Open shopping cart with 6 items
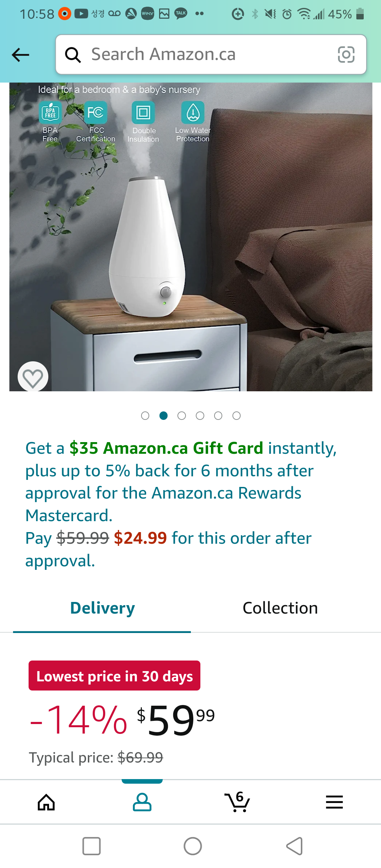Screen dimensions: 381x868 coord(237,802)
